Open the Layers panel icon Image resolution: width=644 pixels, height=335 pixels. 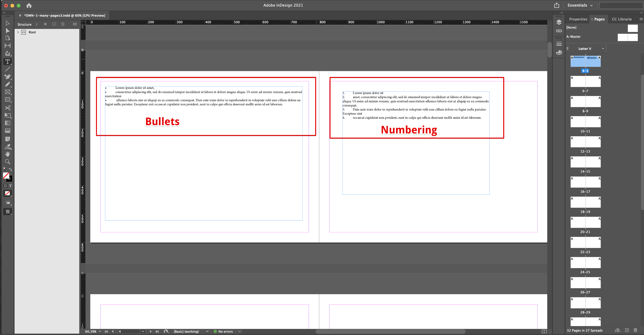pyautogui.click(x=559, y=22)
